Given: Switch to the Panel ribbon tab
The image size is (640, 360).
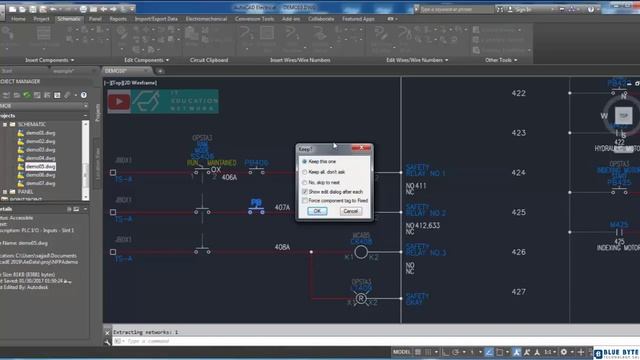Looking at the screenshot, I should click(95, 19).
